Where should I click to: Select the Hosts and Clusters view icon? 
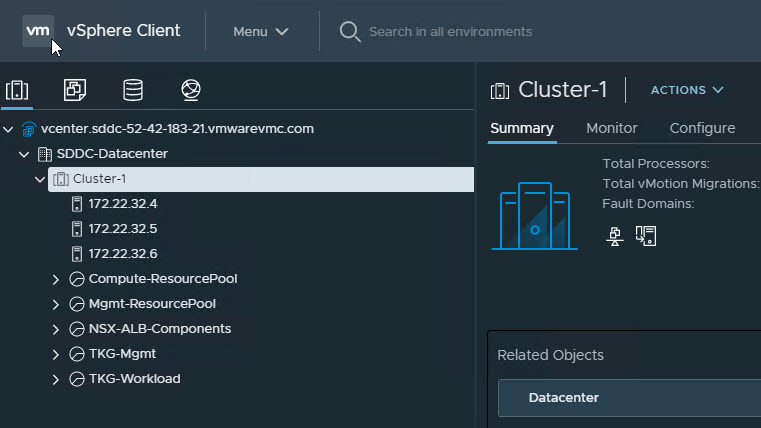tap(17, 90)
